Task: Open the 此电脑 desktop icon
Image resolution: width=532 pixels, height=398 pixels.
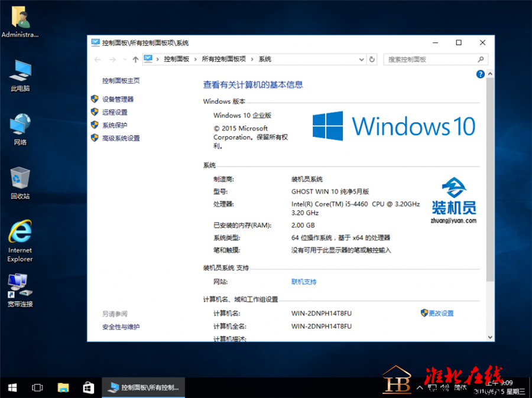Action: tap(20, 76)
